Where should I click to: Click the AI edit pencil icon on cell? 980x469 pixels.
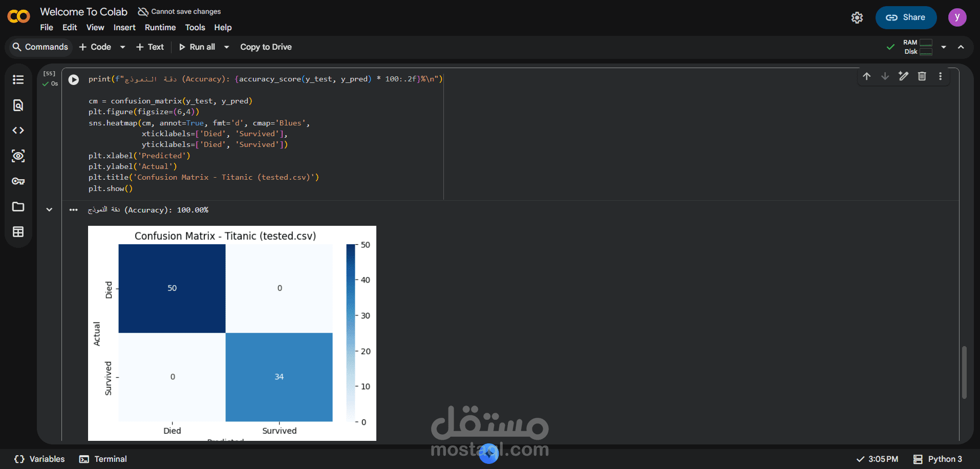[x=904, y=76]
